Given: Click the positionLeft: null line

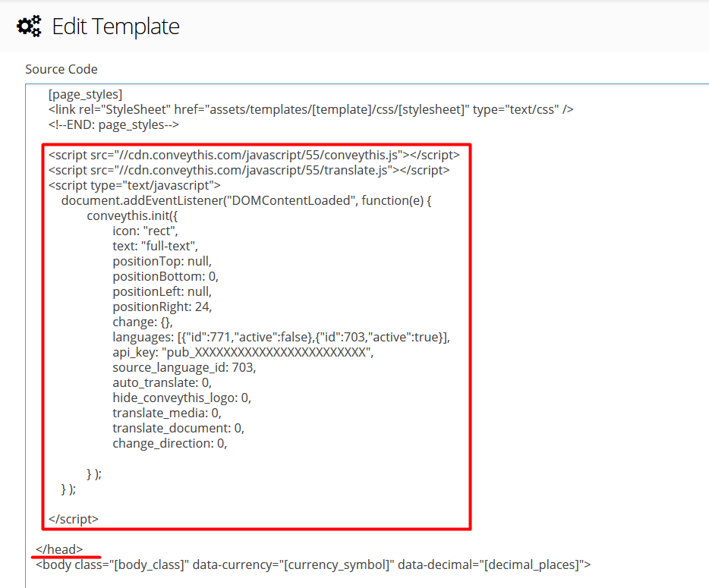Looking at the screenshot, I should tap(162, 291).
